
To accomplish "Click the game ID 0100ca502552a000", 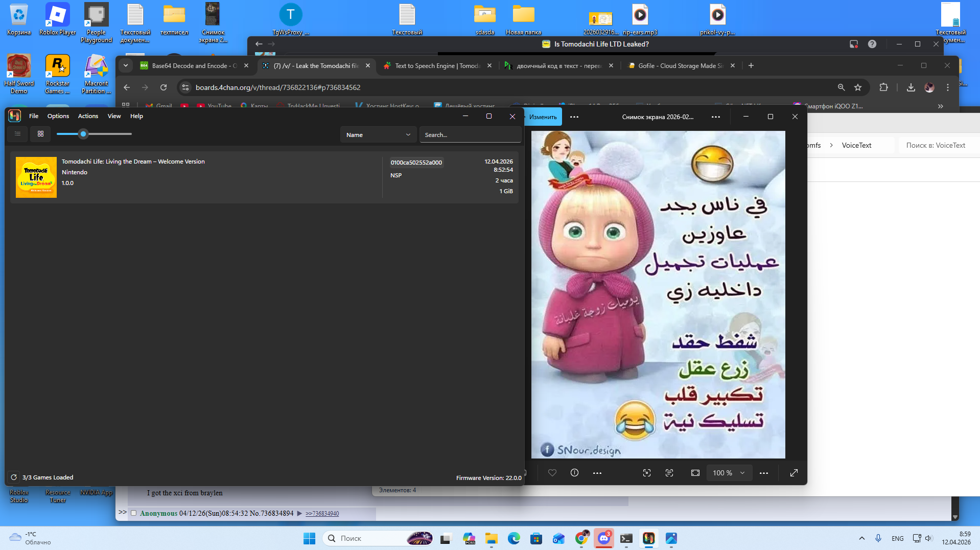I will click(x=416, y=163).
